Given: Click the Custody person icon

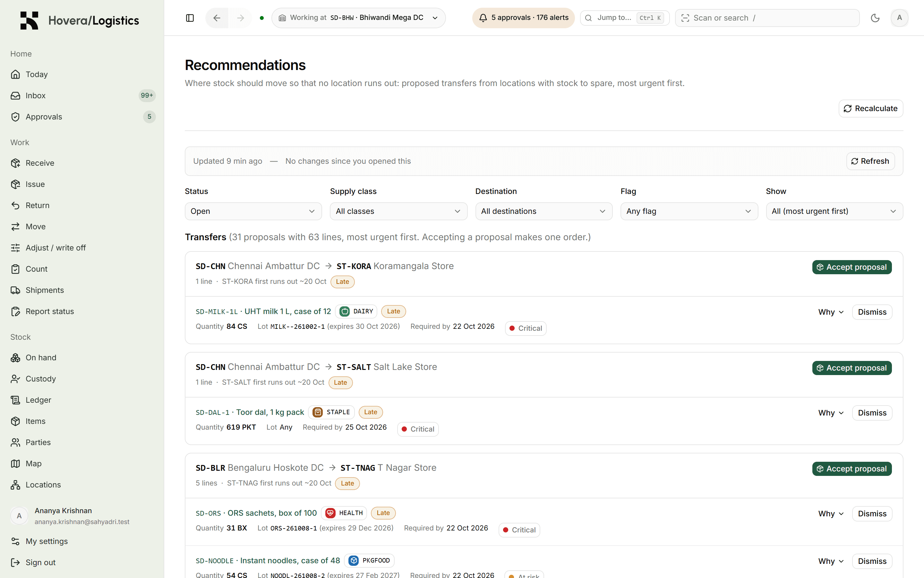Looking at the screenshot, I should coord(15,379).
